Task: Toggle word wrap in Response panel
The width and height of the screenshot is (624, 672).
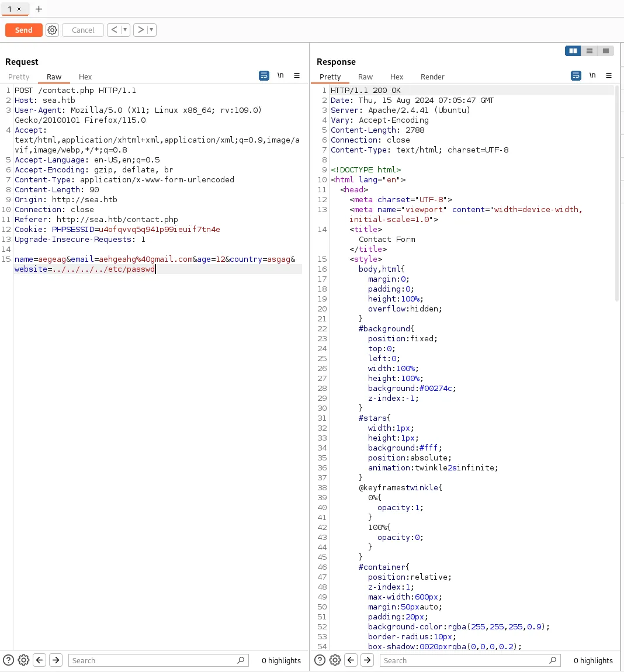Action: tap(576, 76)
